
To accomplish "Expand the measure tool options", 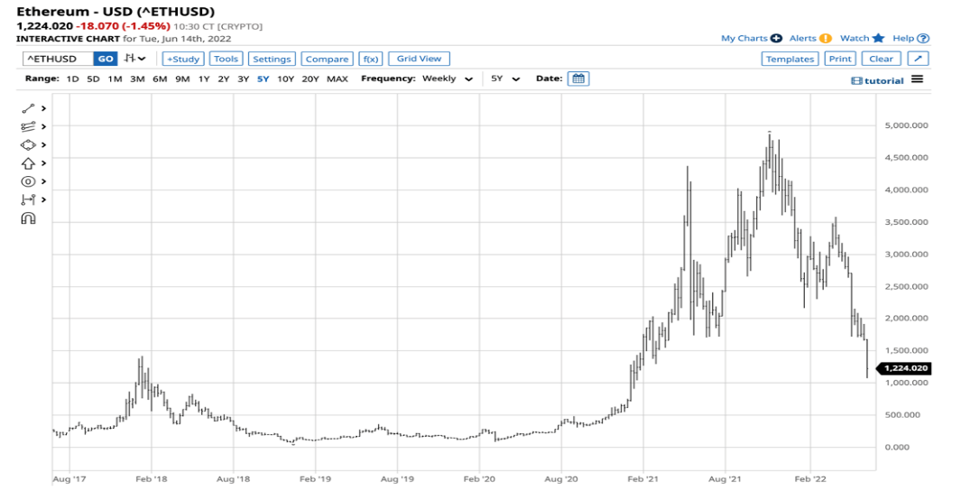I will point(43,200).
